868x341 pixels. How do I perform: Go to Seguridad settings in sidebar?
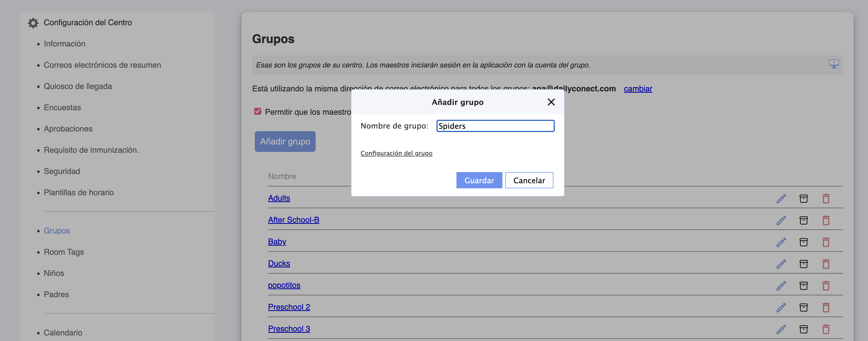pyautogui.click(x=62, y=171)
